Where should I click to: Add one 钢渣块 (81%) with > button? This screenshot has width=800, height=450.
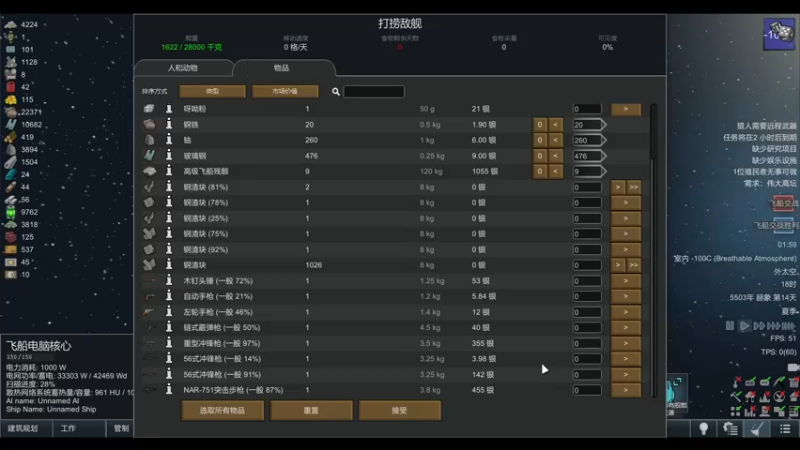click(618, 187)
